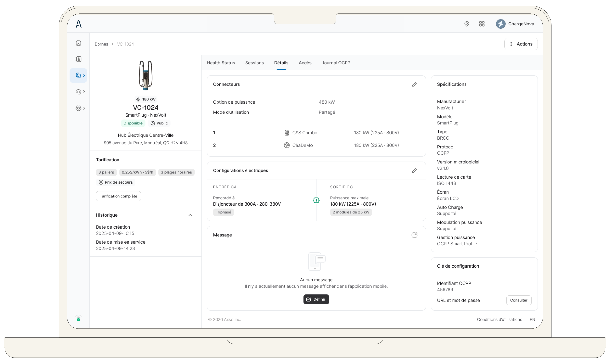Screen dimensions: 613x364
Task: Open the apps grid icon in the top bar
Action: [x=482, y=24]
